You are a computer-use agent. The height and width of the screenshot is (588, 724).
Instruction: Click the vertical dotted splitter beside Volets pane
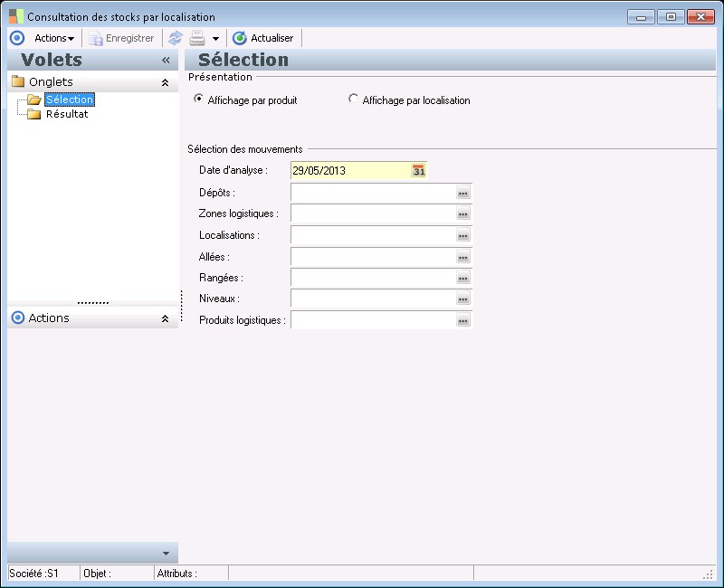click(x=182, y=306)
